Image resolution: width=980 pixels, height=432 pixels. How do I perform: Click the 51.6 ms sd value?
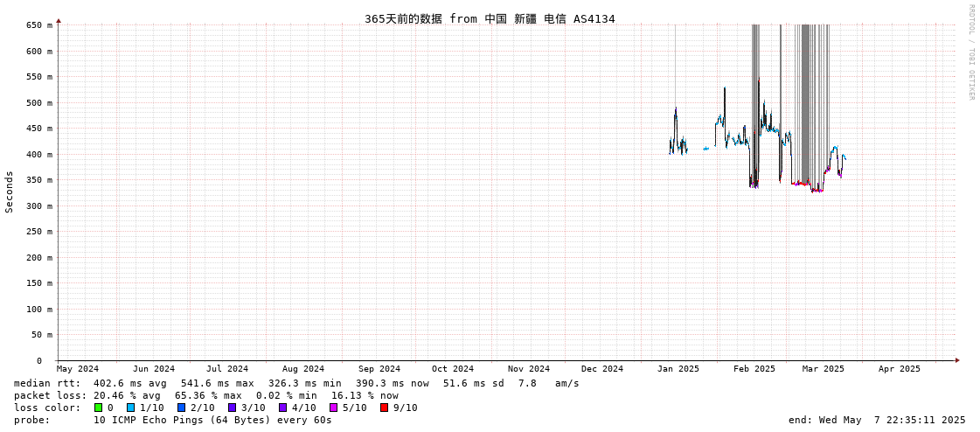[x=474, y=383]
